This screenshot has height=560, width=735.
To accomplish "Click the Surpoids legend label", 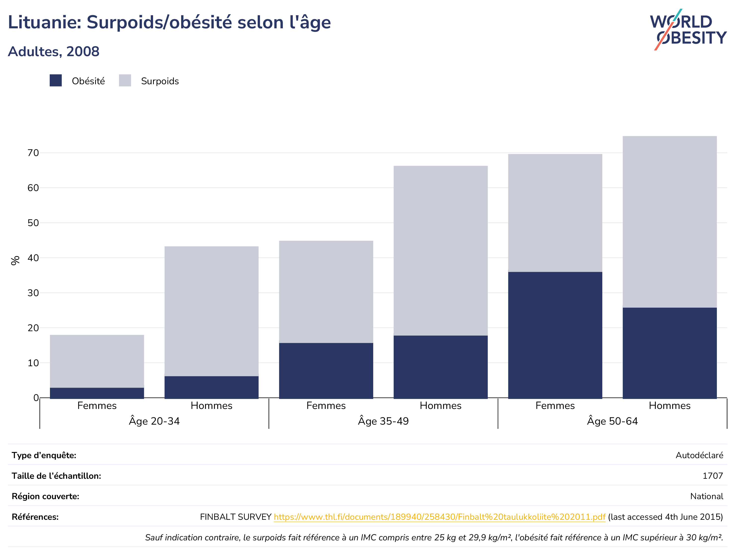I will [160, 81].
